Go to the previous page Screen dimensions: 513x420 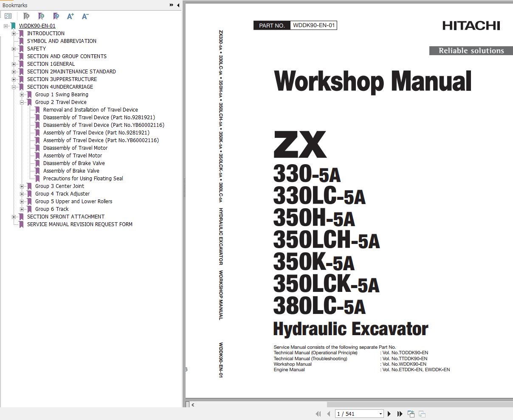[x=328, y=414]
